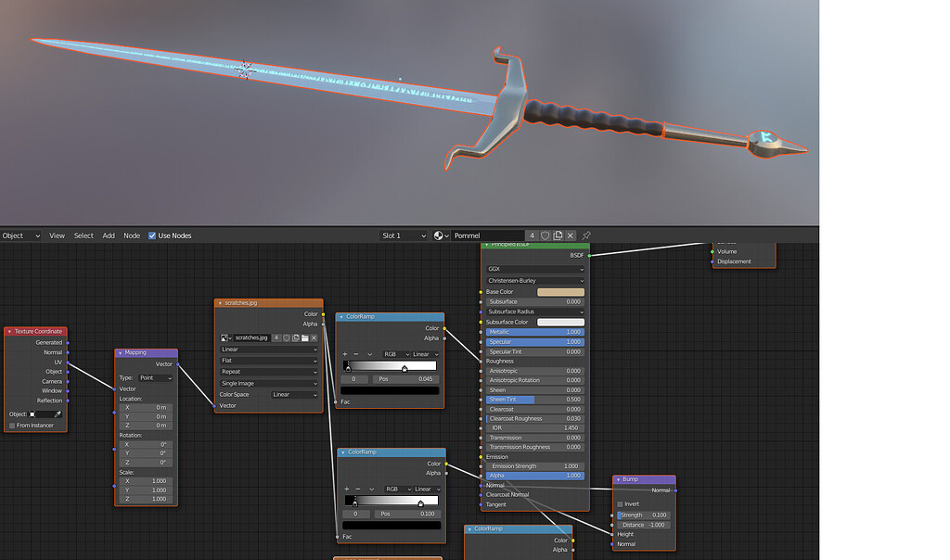Click the Subsurface Color swatch
Image resolution: width=950 pixels, height=560 pixels.
(560, 322)
